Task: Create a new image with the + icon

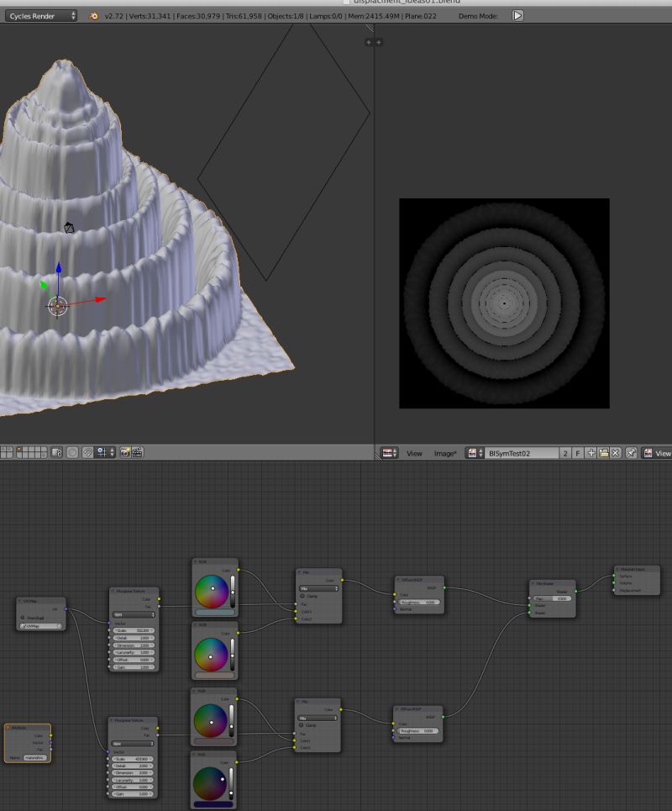Action: (591, 453)
